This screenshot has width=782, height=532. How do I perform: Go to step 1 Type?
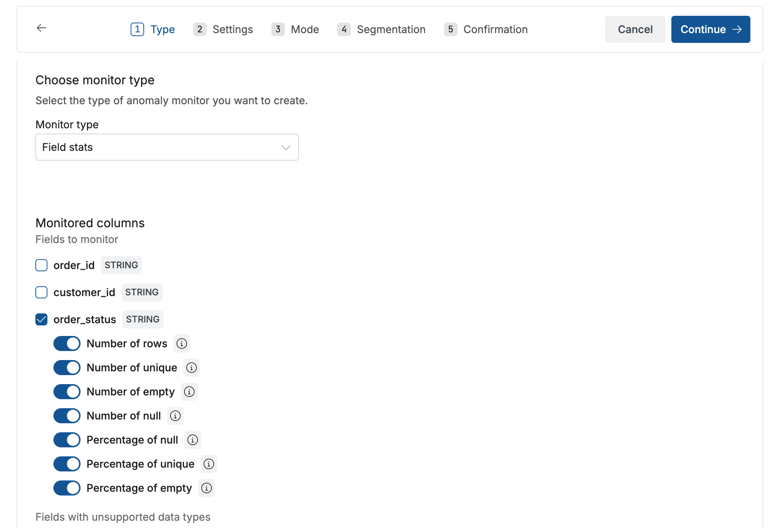click(x=153, y=29)
